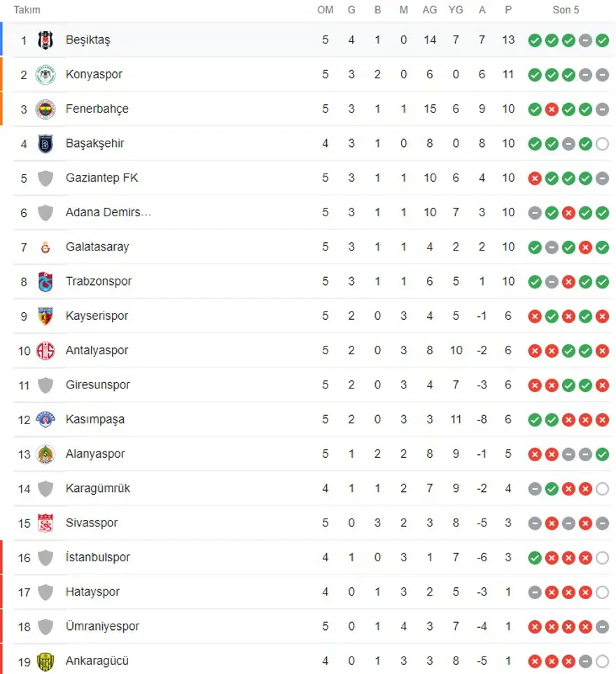Viewport: 616px width, 674px height.
Task: Click Hatayspor's empty upcoming match circle
Action: coord(602,592)
